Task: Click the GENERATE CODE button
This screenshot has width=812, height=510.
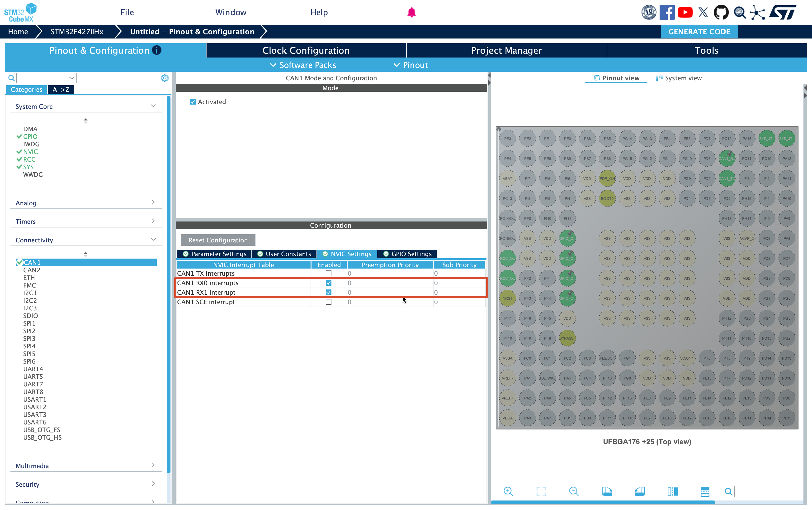Action: click(x=699, y=32)
